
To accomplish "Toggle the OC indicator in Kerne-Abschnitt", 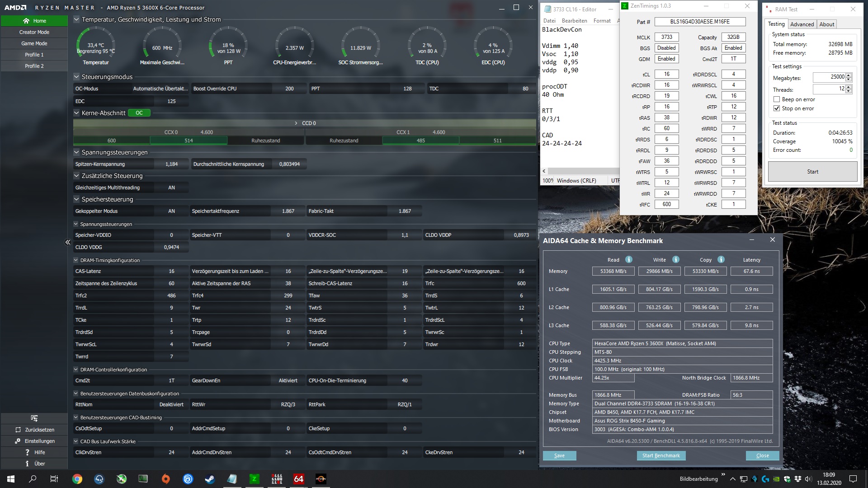I will 139,113.
